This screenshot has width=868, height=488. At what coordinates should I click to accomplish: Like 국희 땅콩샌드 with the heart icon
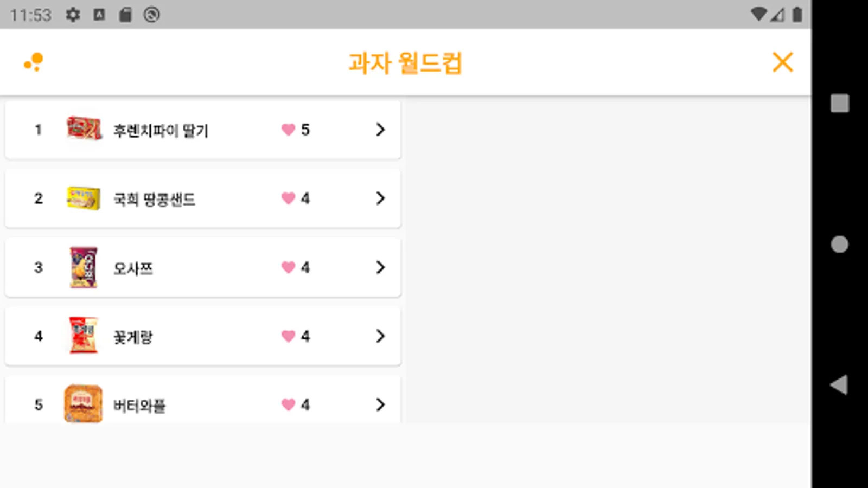(x=288, y=198)
